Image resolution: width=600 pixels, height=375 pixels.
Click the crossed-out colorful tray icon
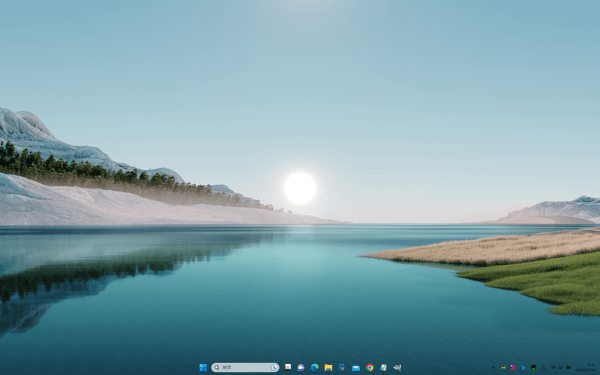click(x=514, y=367)
